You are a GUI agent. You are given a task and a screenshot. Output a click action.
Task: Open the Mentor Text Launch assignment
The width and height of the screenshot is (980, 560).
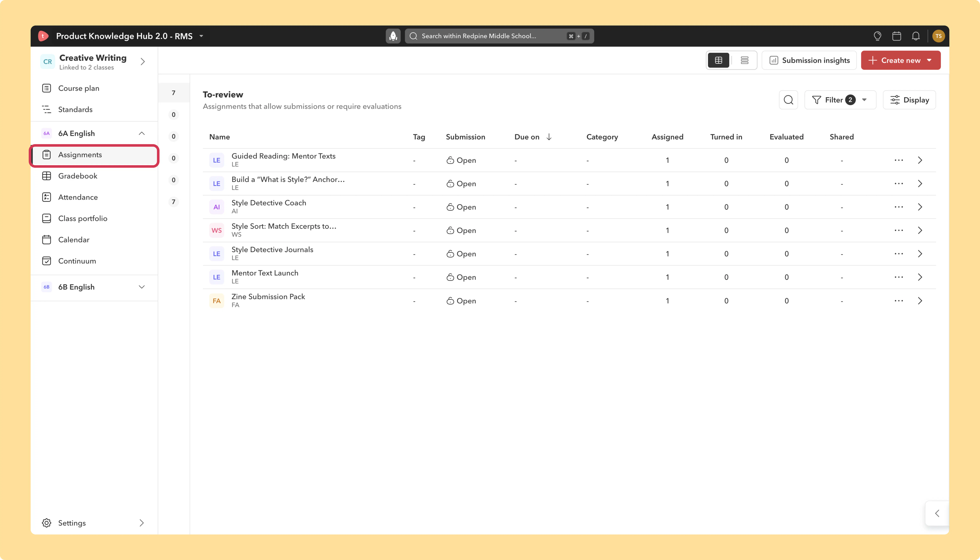tap(265, 273)
